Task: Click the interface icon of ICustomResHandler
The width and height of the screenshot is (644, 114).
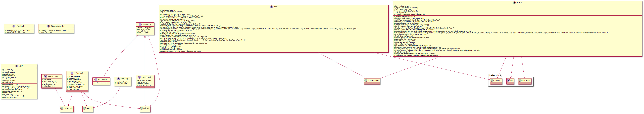Action: tap(48, 26)
